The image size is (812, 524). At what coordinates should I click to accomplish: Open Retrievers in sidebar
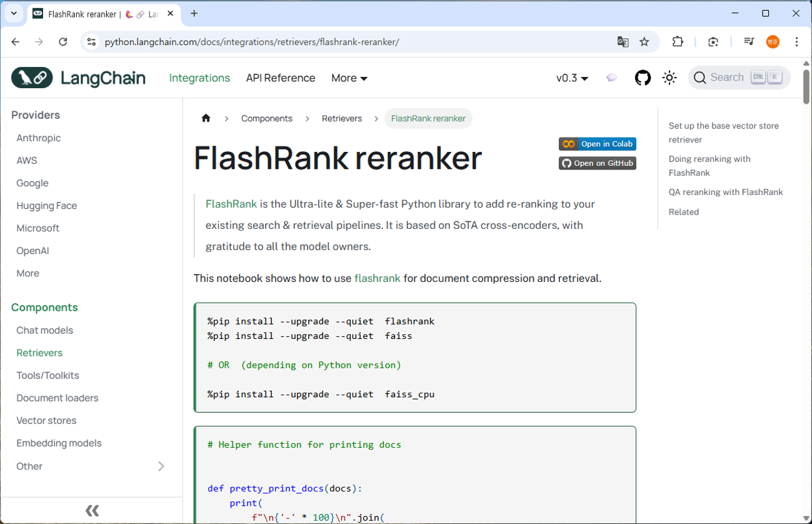click(x=39, y=353)
